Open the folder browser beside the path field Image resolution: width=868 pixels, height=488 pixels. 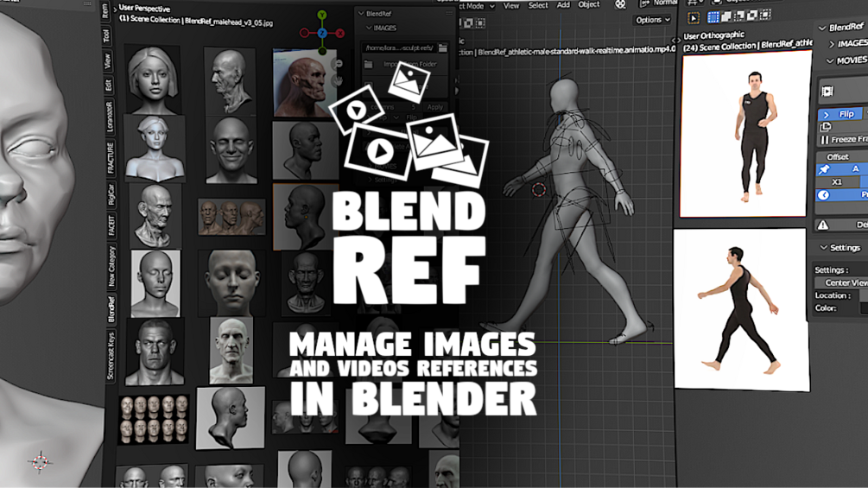click(443, 48)
